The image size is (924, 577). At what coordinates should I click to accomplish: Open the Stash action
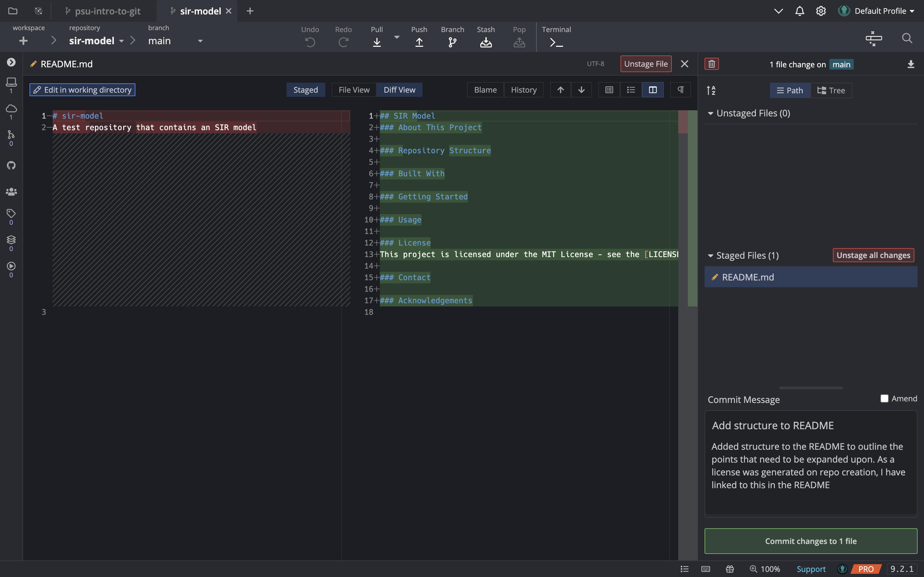coord(485,42)
